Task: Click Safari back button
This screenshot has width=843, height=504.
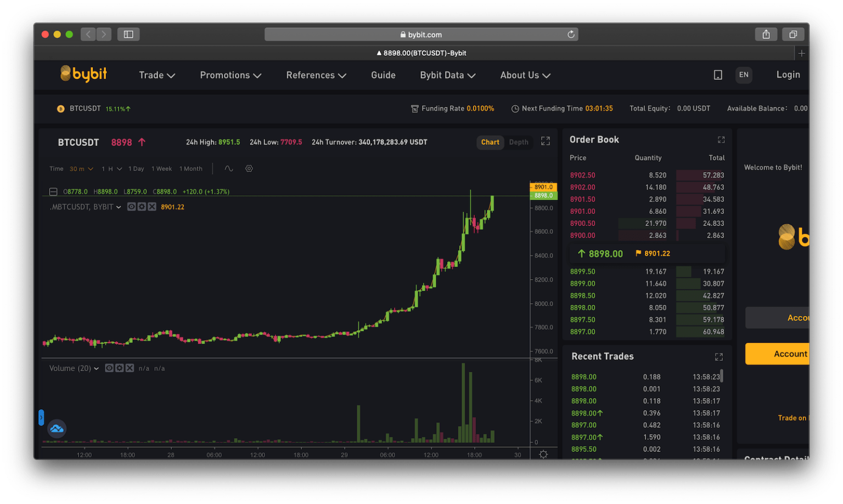Action: point(88,34)
